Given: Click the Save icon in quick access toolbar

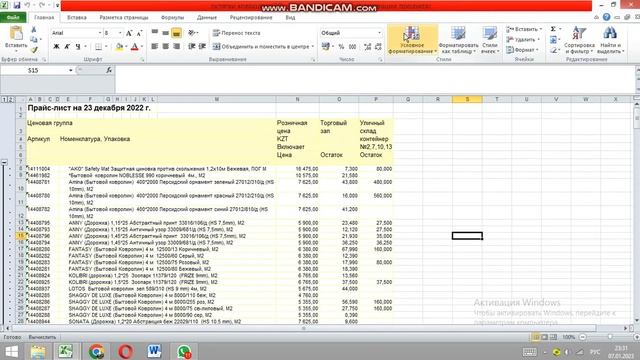Looking at the screenshot, I should [17, 5].
